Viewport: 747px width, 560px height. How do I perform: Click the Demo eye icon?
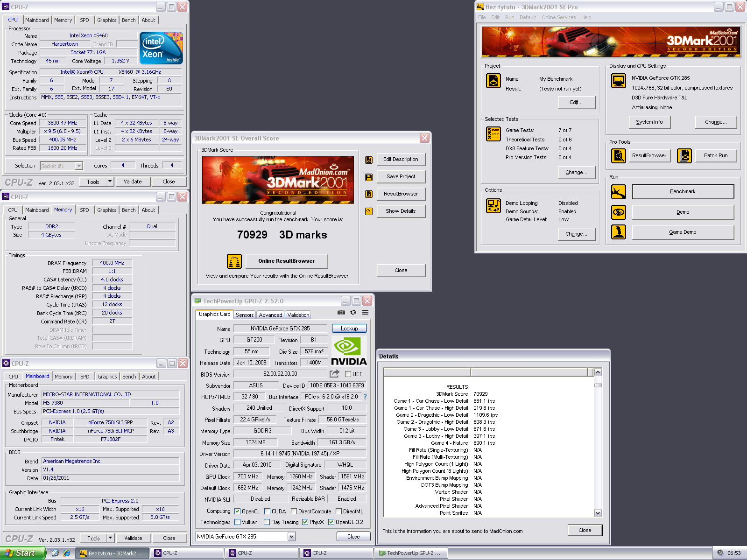click(x=619, y=212)
